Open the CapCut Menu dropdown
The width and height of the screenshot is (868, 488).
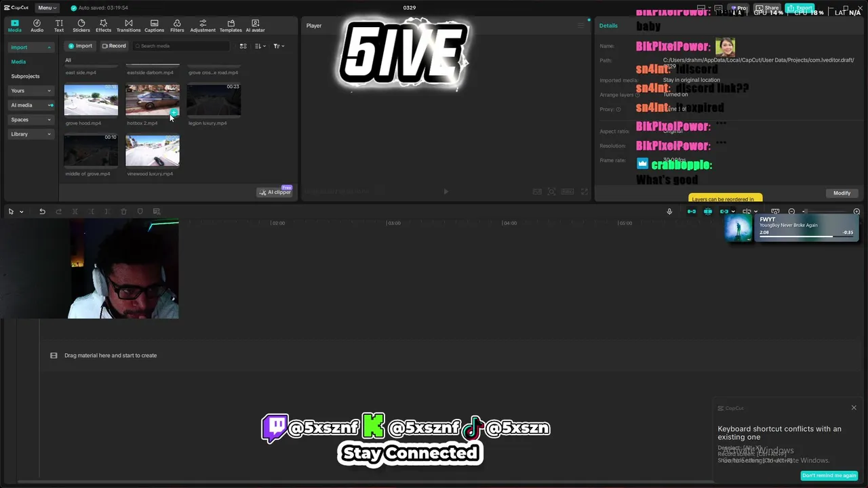(47, 7)
